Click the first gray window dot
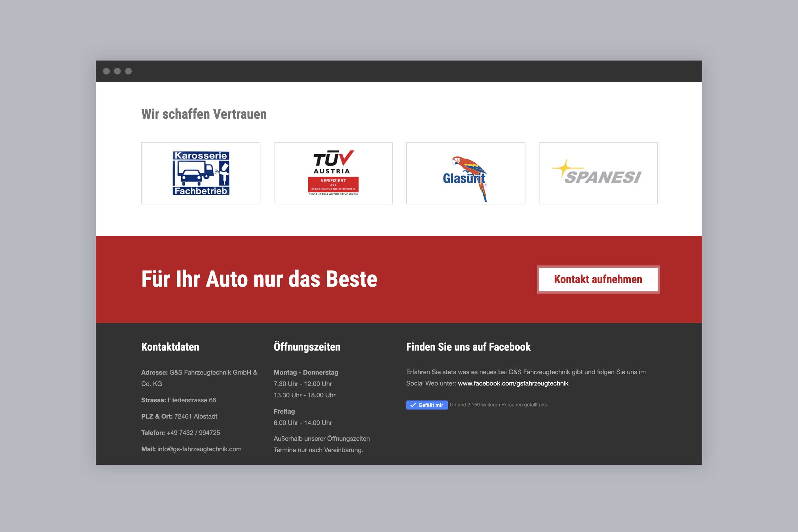Screen dimensions: 798x532 tap(106, 71)
